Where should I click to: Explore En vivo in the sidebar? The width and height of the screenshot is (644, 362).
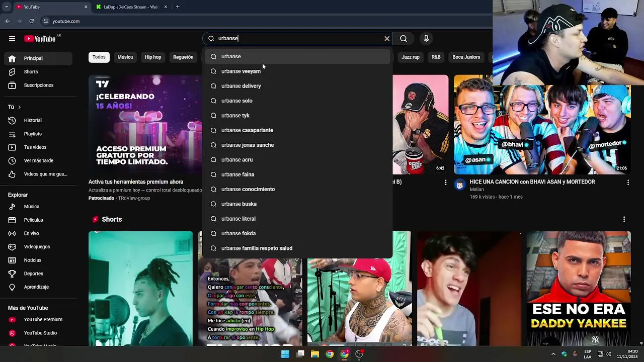(x=39, y=234)
